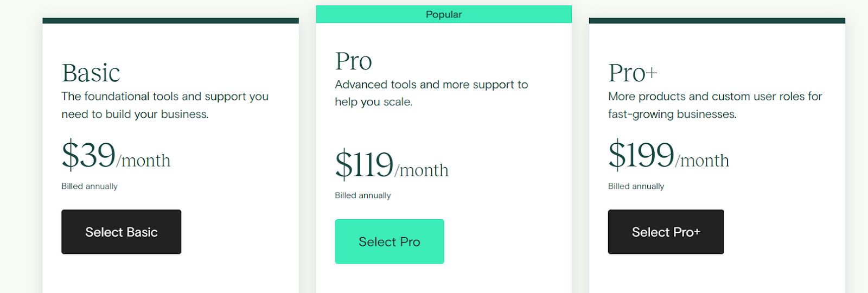Click the dark top bar of the Basic card
The height and width of the screenshot is (293, 868).
(170, 21)
